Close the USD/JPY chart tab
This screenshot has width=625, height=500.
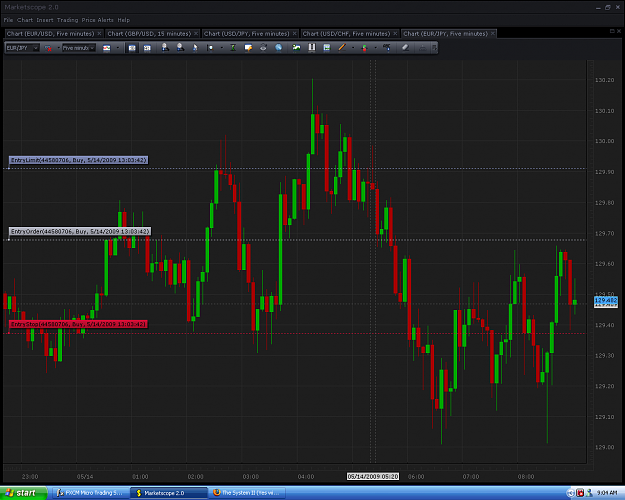[295, 34]
